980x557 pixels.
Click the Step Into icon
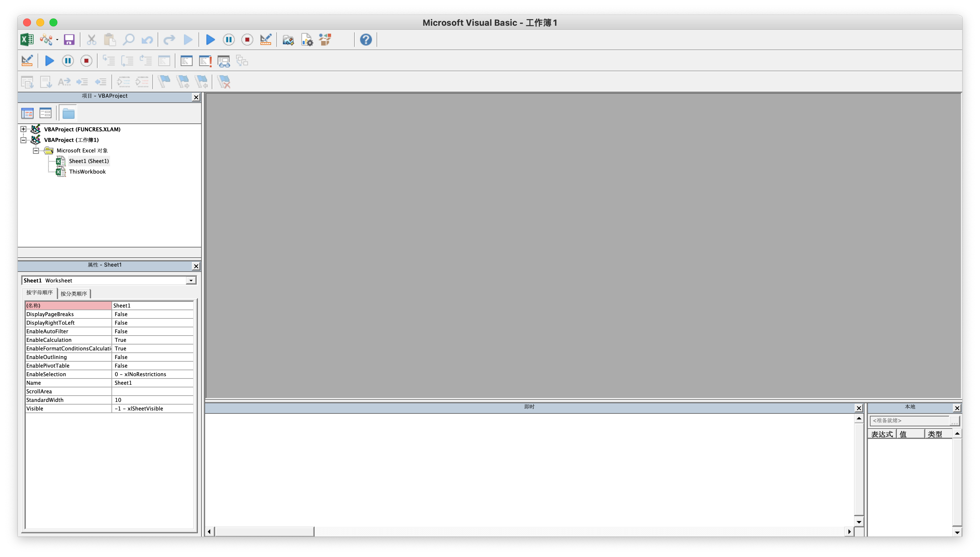(108, 61)
